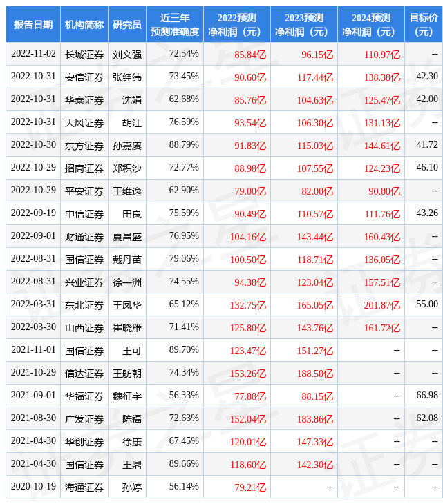Screen dimensions: 443x504
Task: Click the 2024预测净利润 column header
Action: [x=371, y=24]
